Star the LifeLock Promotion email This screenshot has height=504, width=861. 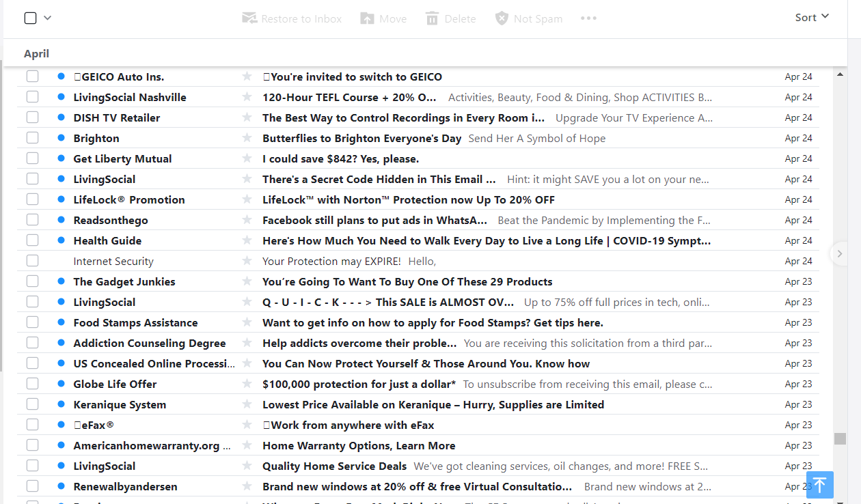click(247, 199)
